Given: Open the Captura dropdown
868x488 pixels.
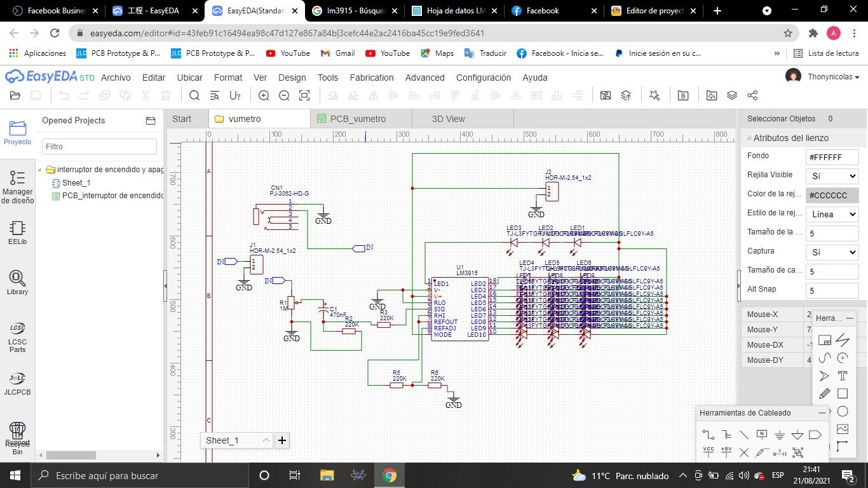Looking at the screenshot, I should click(x=832, y=252).
